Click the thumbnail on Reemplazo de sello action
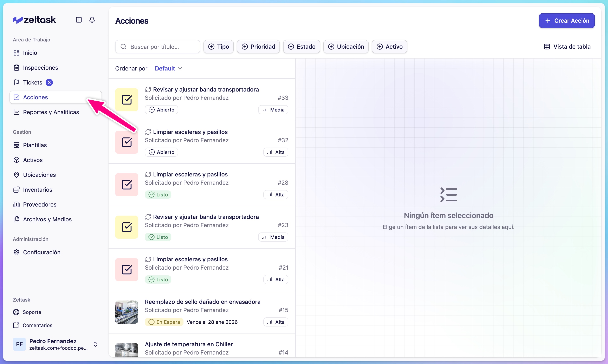Screen dimensions: 608x364 (x=127, y=312)
